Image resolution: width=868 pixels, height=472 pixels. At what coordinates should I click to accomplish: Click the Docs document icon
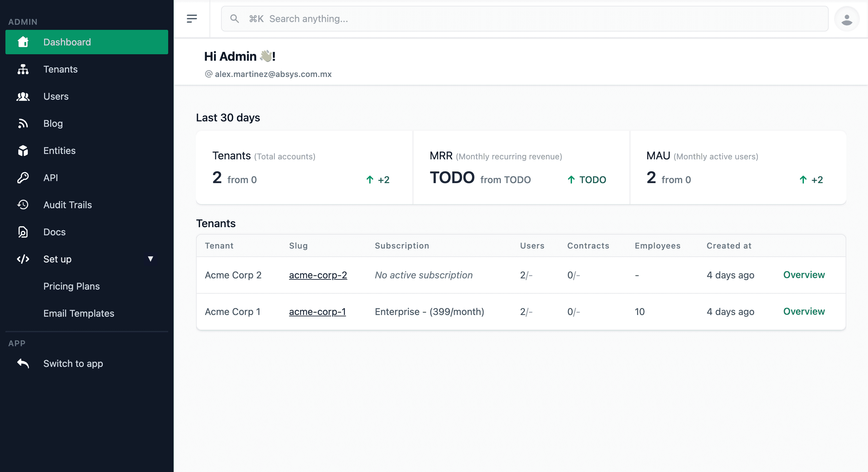[x=23, y=232]
